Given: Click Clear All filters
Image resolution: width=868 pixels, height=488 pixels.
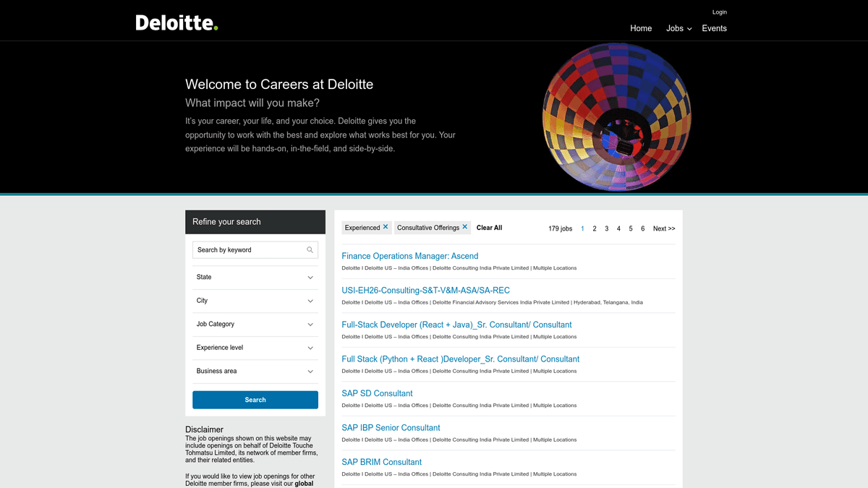Looking at the screenshot, I should pyautogui.click(x=489, y=228).
